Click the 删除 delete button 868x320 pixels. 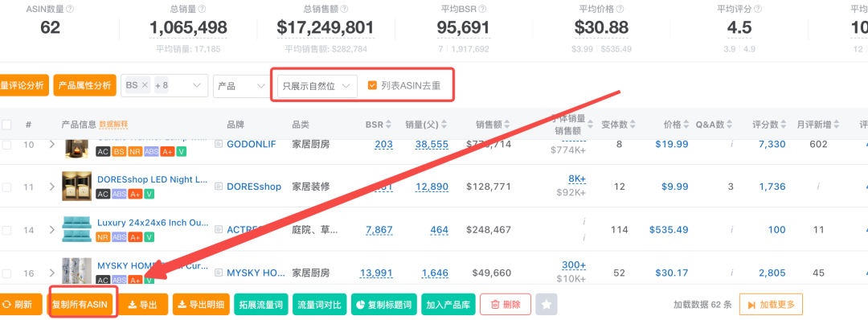coord(506,305)
